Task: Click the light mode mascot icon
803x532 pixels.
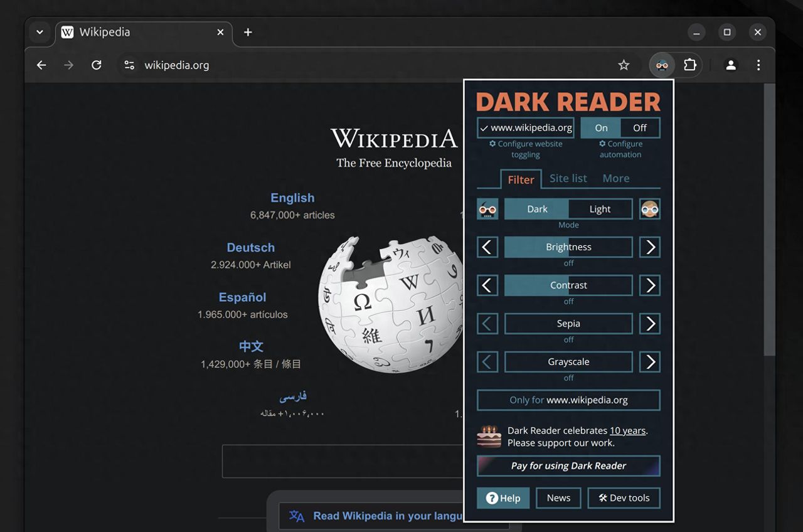Action: coord(650,209)
